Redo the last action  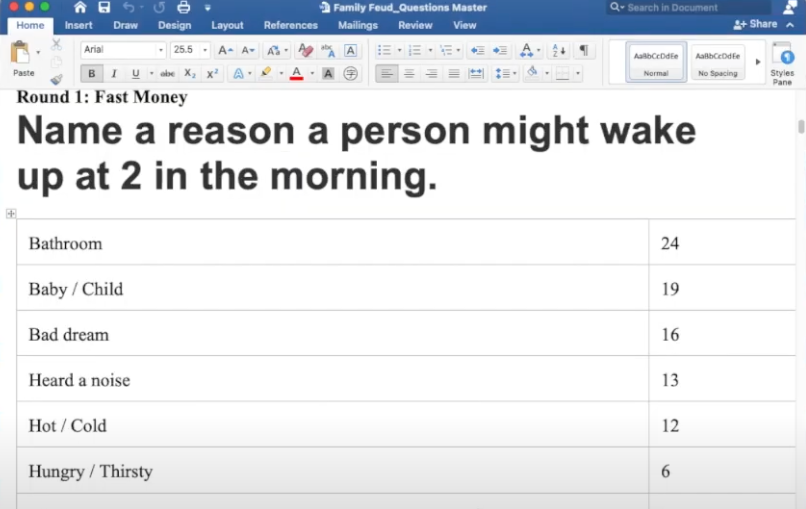pos(159,7)
